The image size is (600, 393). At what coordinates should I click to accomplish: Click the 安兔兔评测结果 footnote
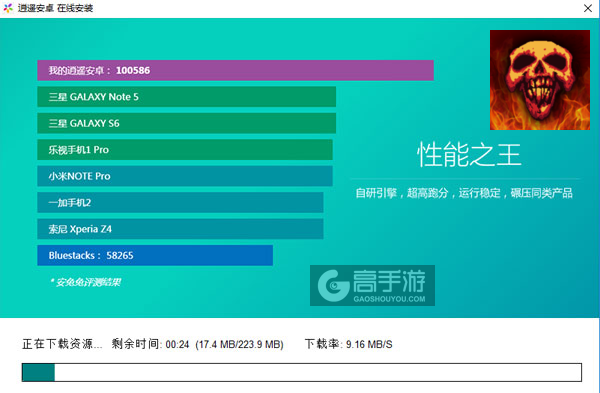86,282
